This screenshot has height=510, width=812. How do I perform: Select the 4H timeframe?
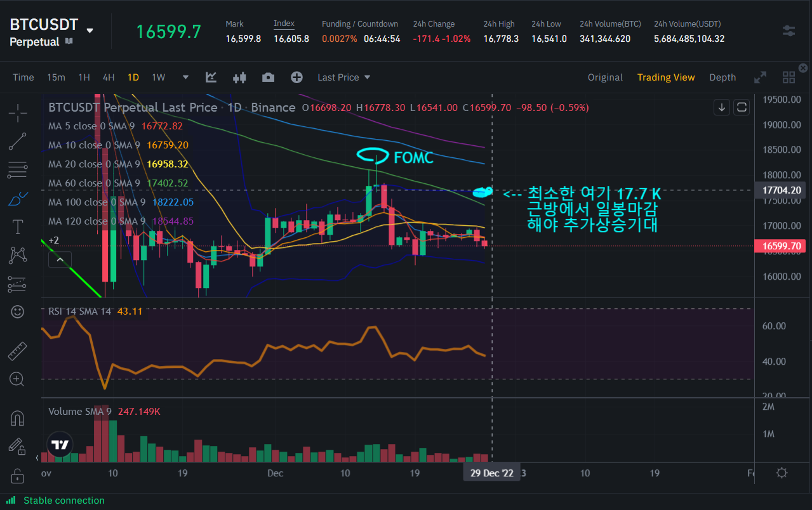pyautogui.click(x=109, y=77)
